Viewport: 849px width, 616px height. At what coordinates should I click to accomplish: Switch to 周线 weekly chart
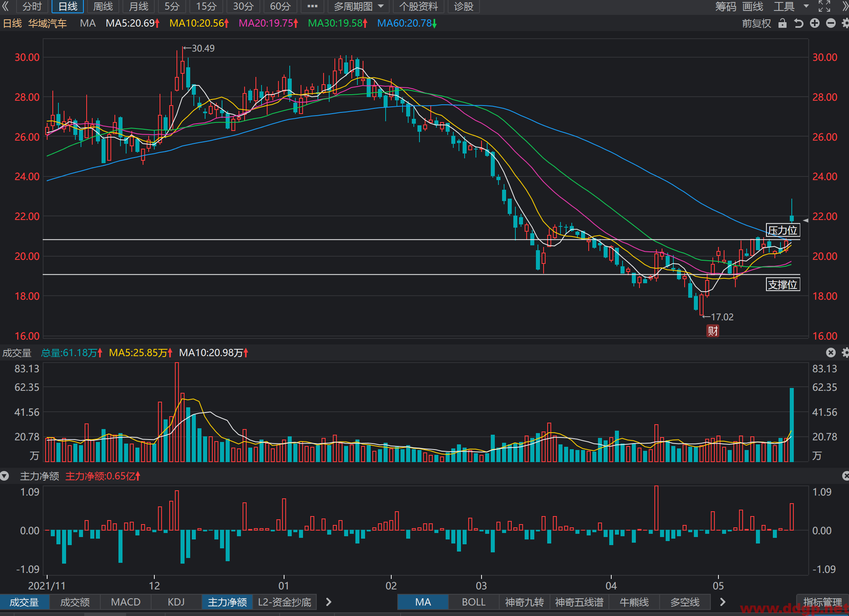(x=103, y=6)
